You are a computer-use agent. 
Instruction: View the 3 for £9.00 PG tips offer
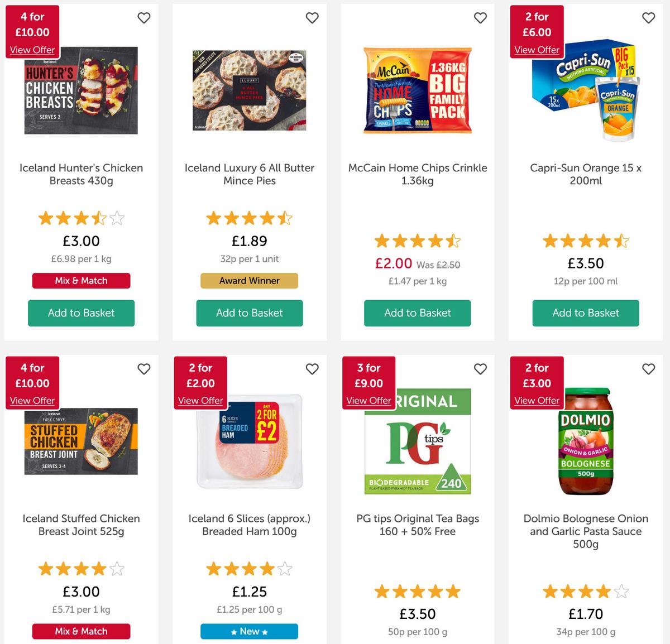[368, 400]
